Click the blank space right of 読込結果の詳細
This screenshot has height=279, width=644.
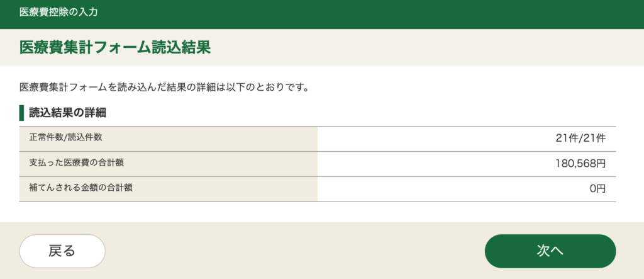point(377,113)
